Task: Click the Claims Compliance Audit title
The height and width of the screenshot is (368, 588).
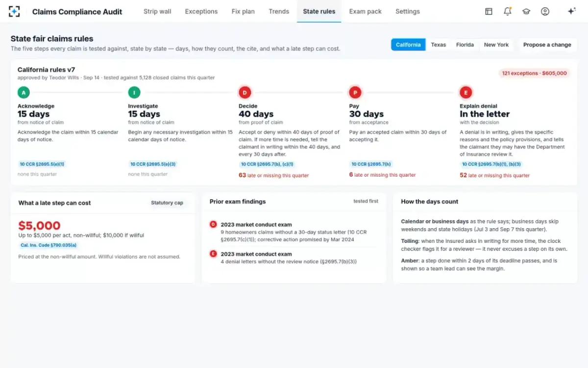Action: [77, 11]
